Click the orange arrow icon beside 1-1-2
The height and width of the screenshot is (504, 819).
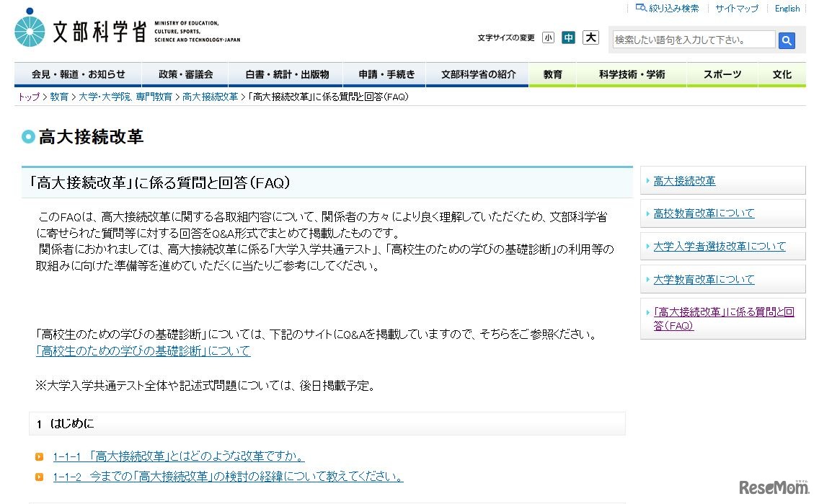pyautogui.click(x=39, y=477)
